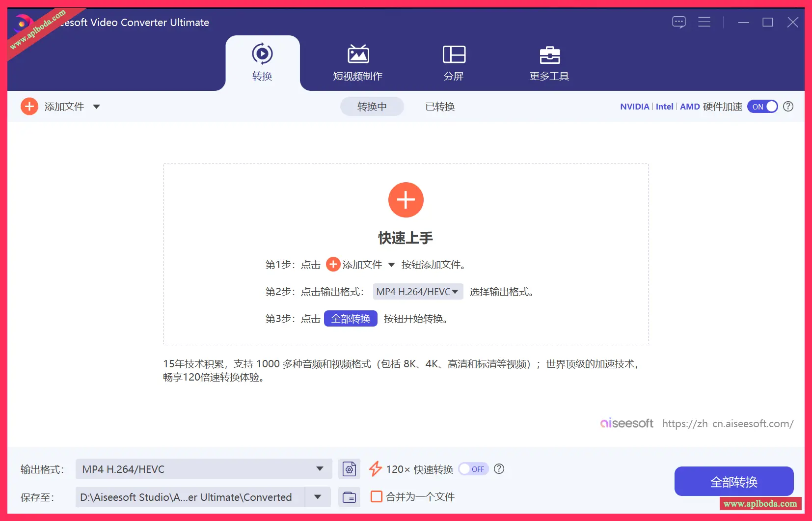This screenshot has width=812, height=521.
Task: Click the save path D:\Aiseesoft Studio field
Action: click(x=190, y=497)
